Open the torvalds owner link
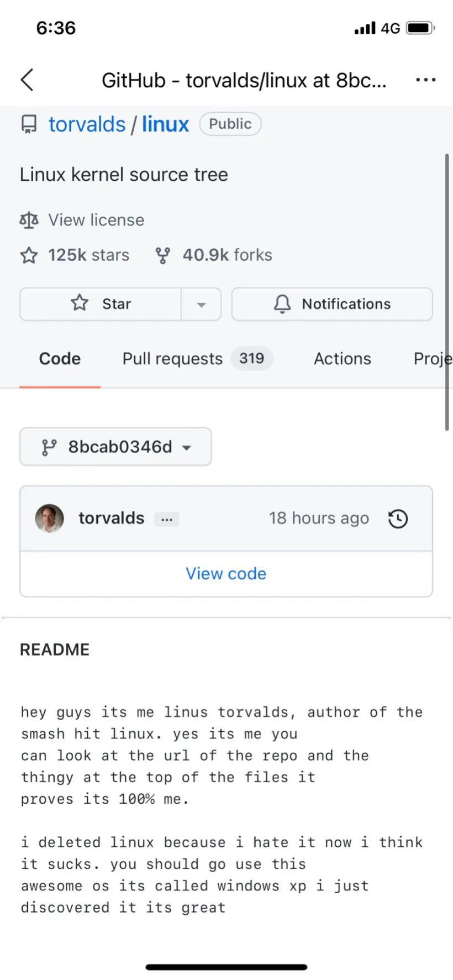The width and height of the screenshot is (453, 980). point(87,124)
